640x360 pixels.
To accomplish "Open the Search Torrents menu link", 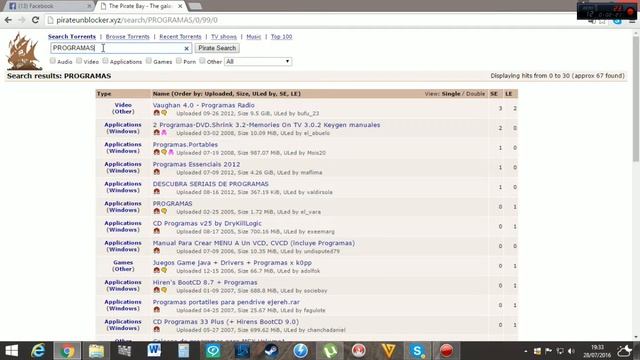I will coord(72,37).
